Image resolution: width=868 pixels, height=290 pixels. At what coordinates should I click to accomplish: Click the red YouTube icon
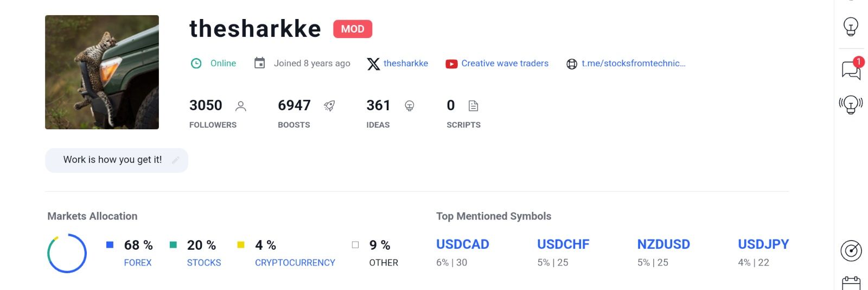(x=451, y=64)
